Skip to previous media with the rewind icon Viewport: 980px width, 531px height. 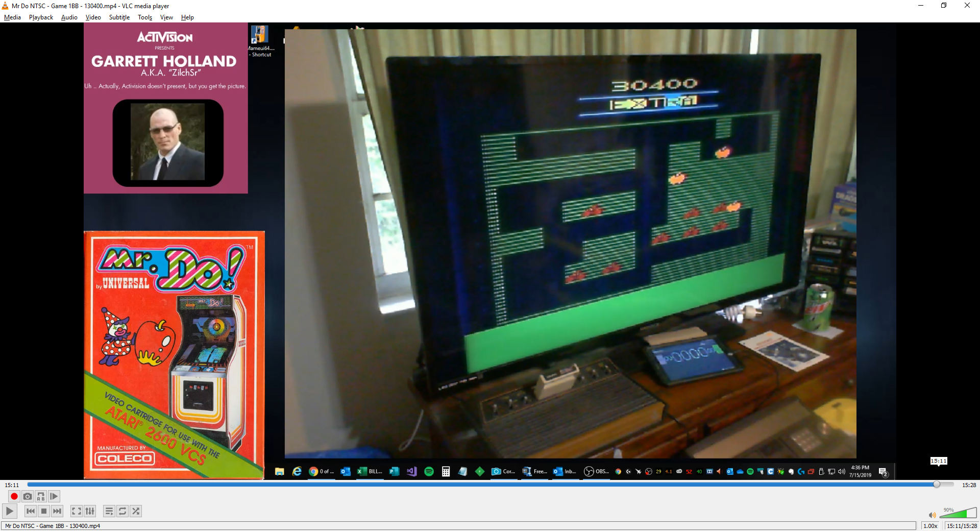tap(31, 511)
